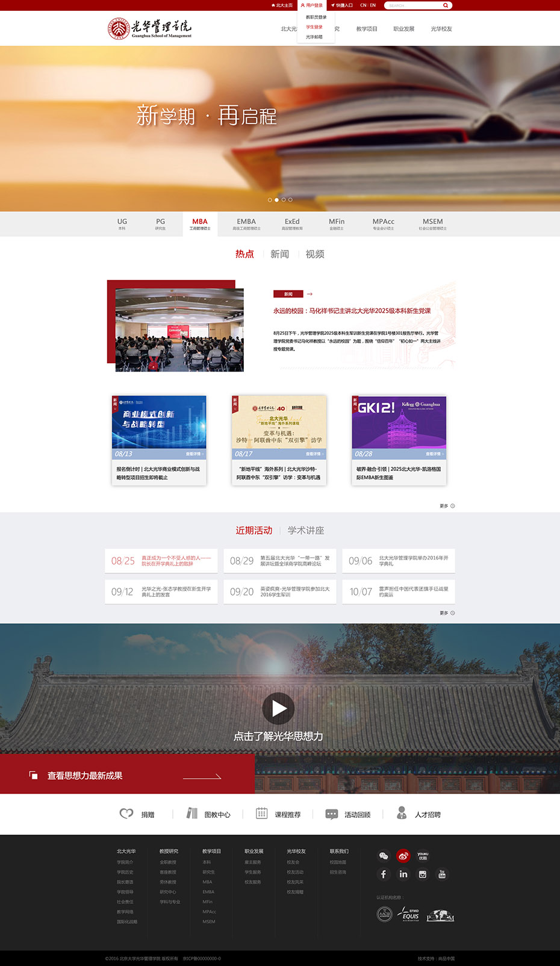Switch to the last carousel slide dot

tap(290, 200)
